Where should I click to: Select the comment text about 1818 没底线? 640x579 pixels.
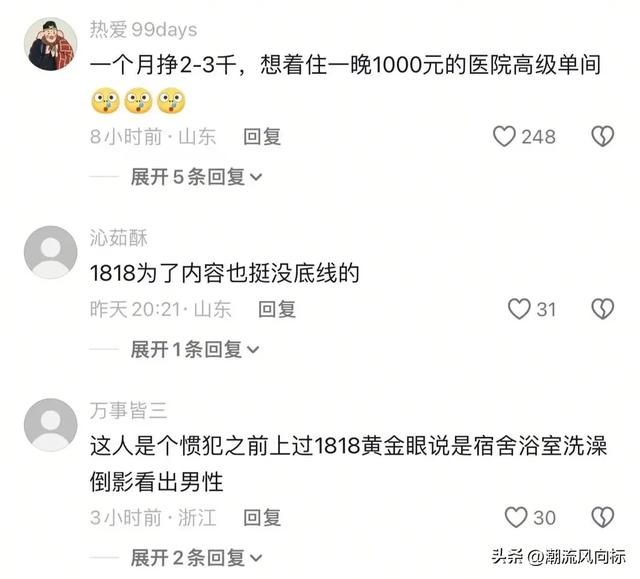click(x=224, y=273)
